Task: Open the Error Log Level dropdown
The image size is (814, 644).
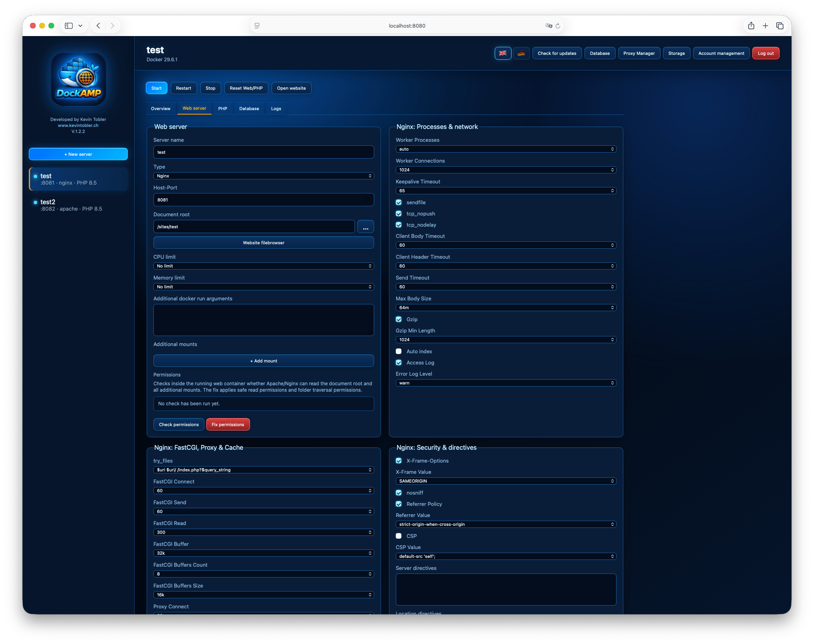Action: pyautogui.click(x=506, y=383)
